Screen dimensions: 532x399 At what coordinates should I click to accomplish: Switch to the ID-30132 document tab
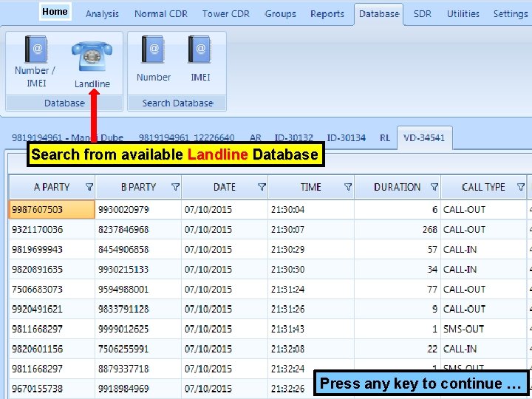tap(293, 137)
